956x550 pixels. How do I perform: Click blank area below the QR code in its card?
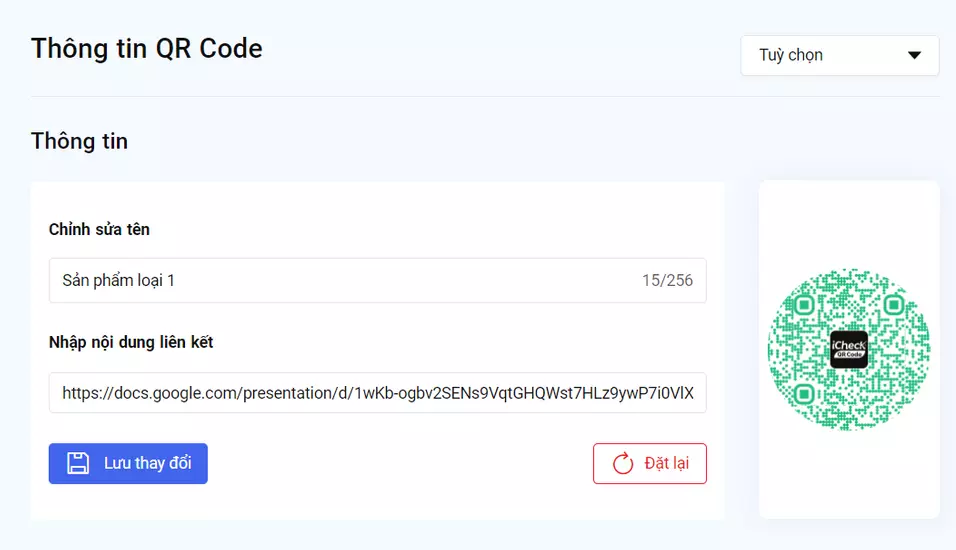click(849, 480)
